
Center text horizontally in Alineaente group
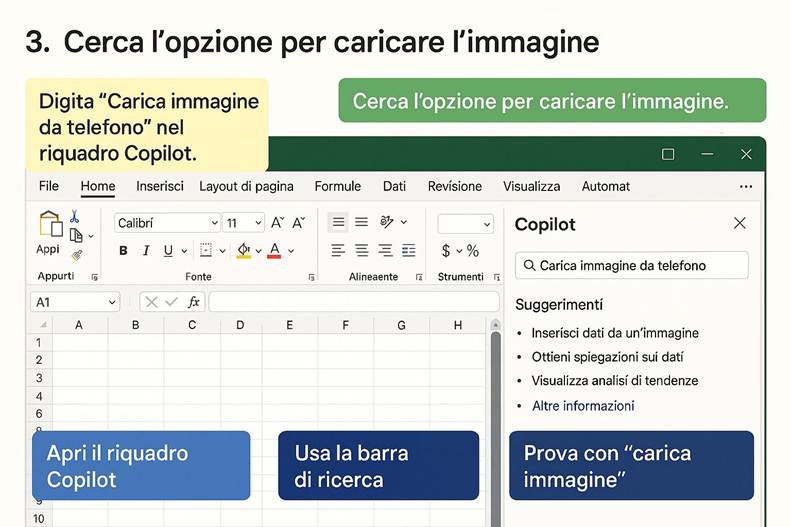(x=362, y=250)
